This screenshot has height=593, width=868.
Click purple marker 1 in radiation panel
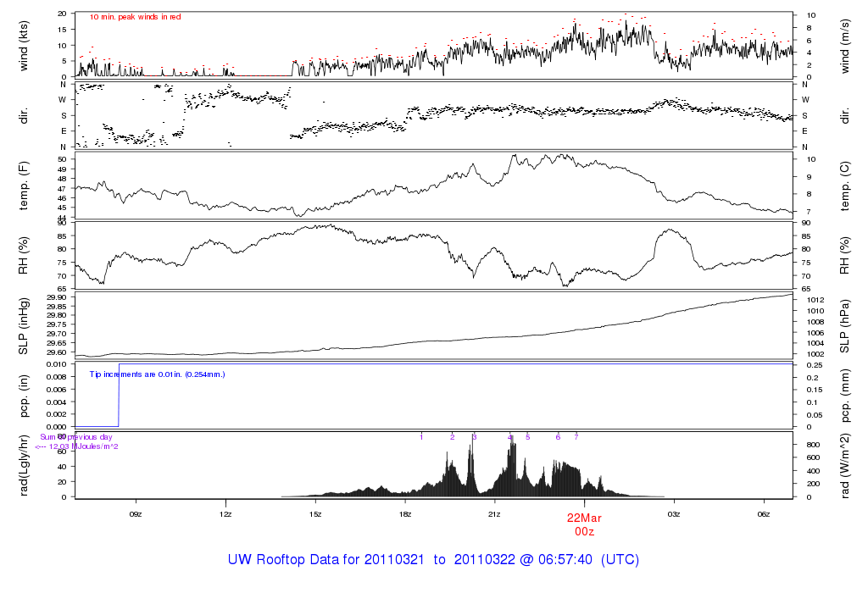[x=421, y=437]
